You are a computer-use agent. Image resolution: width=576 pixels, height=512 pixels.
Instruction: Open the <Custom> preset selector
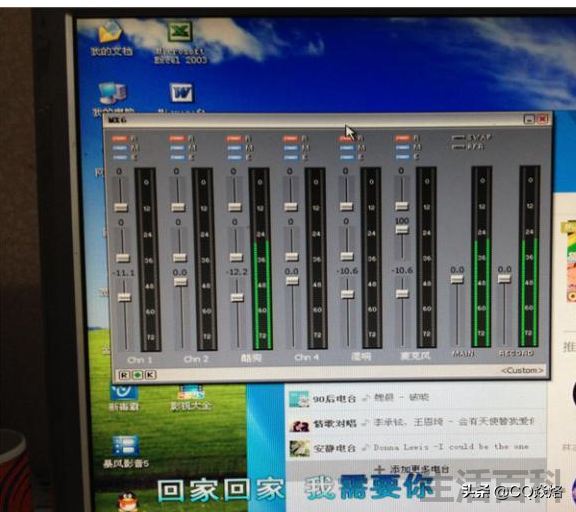[522, 371]
